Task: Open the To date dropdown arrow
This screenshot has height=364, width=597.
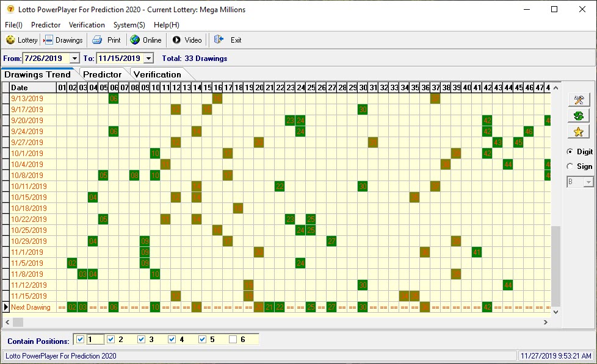Action: tap(149, 58)
